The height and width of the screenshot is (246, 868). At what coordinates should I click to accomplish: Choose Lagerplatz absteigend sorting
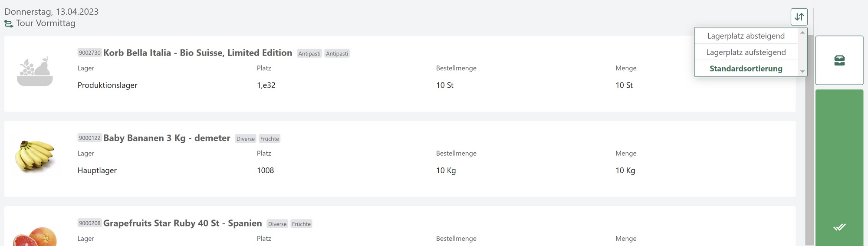(x=746, y=36)
